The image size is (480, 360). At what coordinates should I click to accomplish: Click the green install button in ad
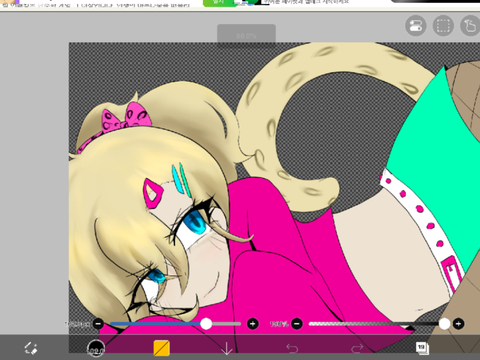coord(218,2)
